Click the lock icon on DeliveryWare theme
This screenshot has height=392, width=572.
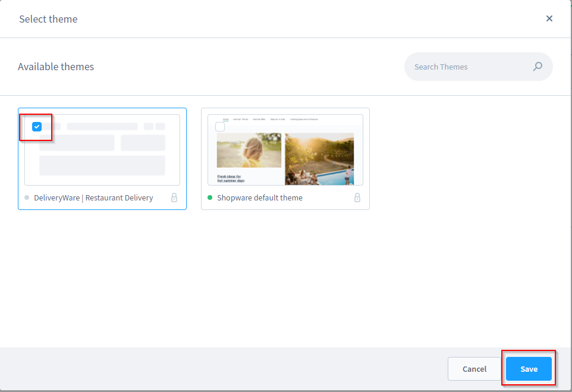tap(174, 197)
